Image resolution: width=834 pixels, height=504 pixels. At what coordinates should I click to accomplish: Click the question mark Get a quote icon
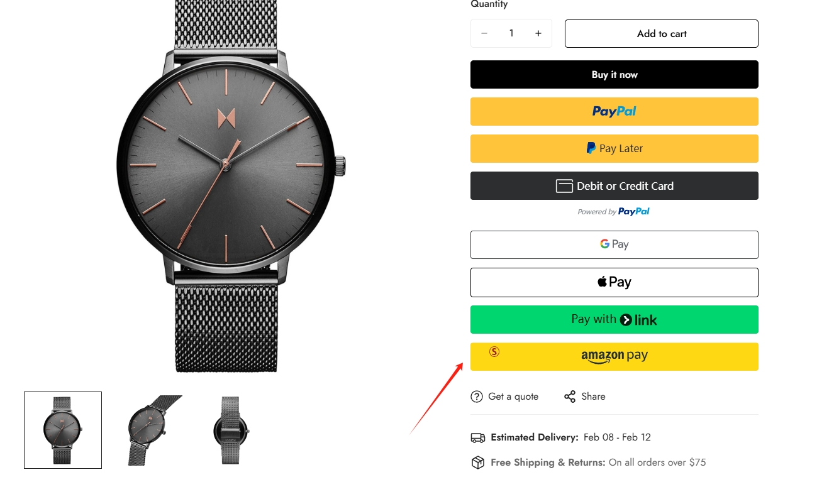(x=477, y=397)
